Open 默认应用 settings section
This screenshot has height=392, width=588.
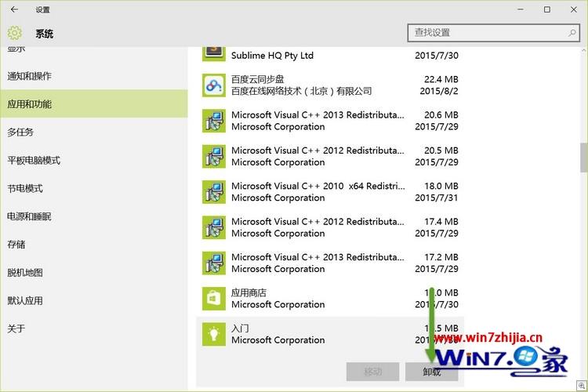coord(94,300)
